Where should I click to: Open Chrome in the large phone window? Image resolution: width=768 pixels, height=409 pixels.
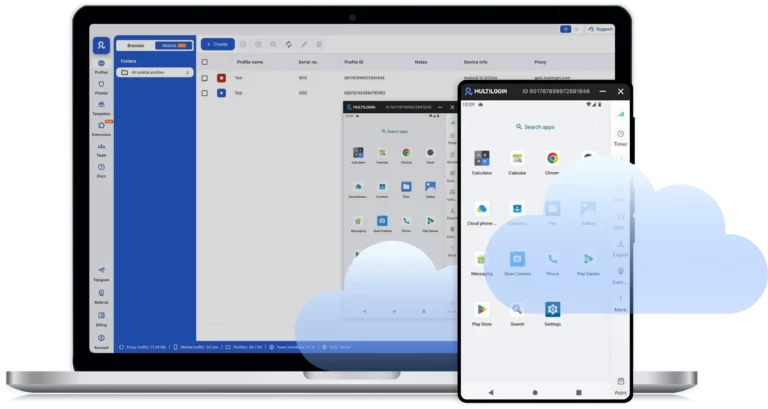click(x=552, y=163)
